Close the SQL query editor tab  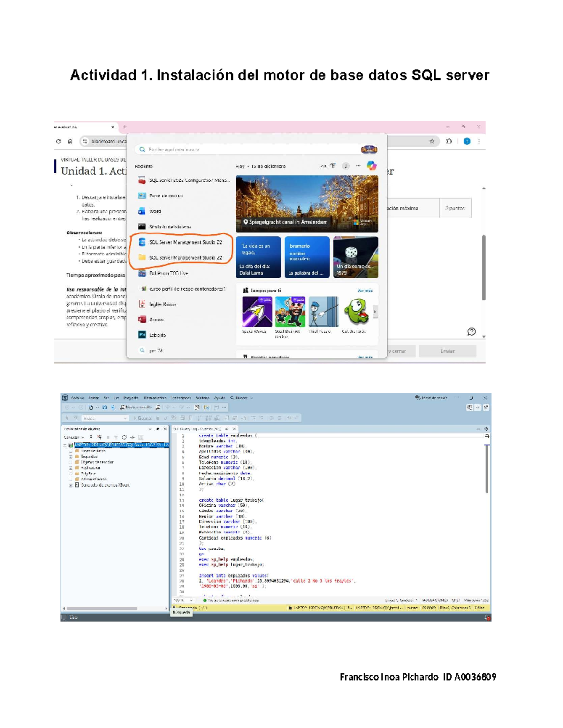(234, 429)
